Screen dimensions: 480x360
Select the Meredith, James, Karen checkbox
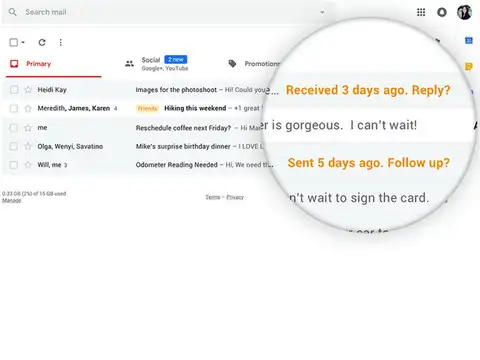[14, 108]
